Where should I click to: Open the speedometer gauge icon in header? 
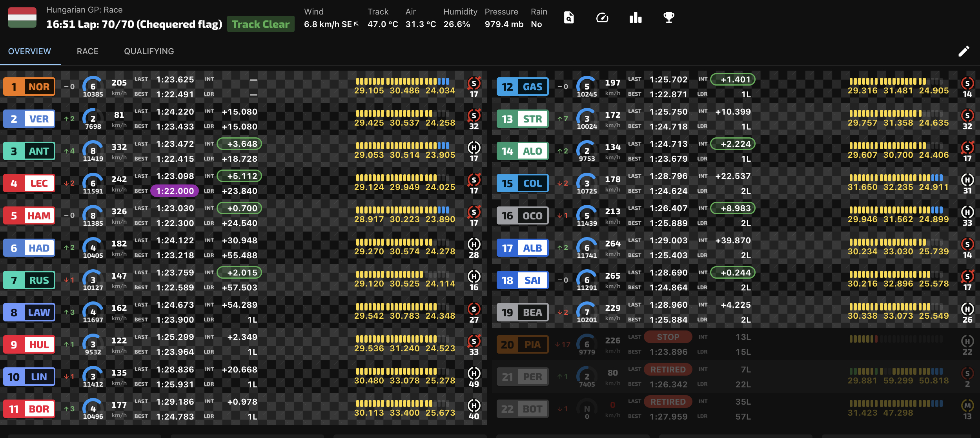click(x=602, y=18)
